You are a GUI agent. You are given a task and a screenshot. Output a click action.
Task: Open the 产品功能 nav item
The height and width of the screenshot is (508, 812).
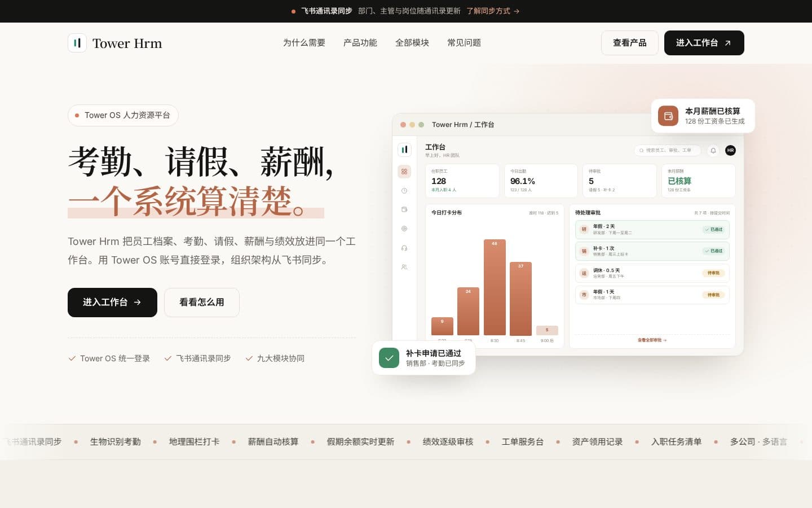[360, 43]
